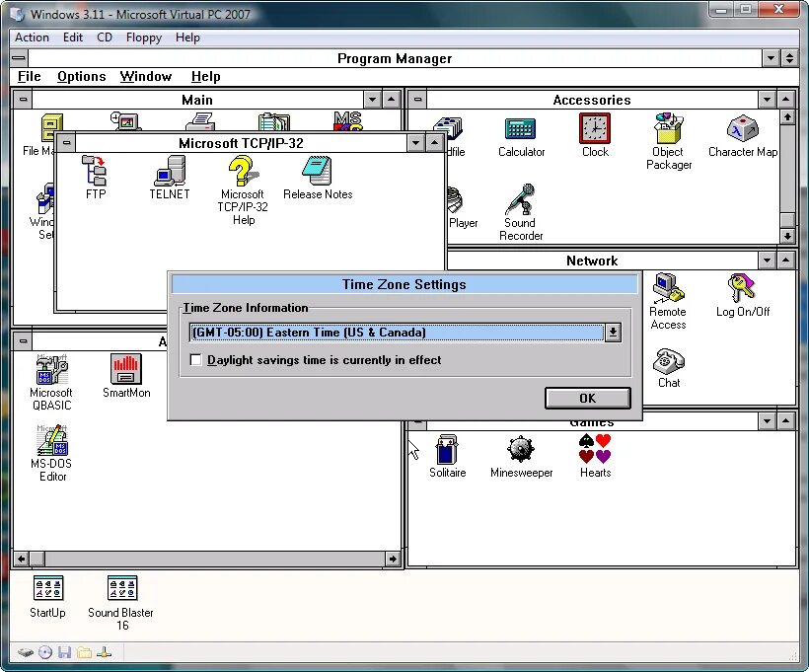Select the Remote Access icon
This screenshot has height=672, width=809.
point(668,301)
